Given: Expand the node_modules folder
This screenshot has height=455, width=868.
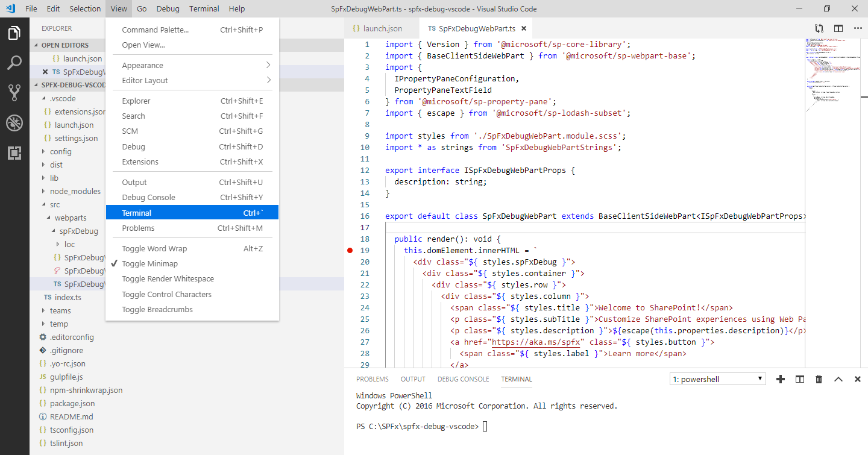Looking at the screenshot, I should coord(75,191).
